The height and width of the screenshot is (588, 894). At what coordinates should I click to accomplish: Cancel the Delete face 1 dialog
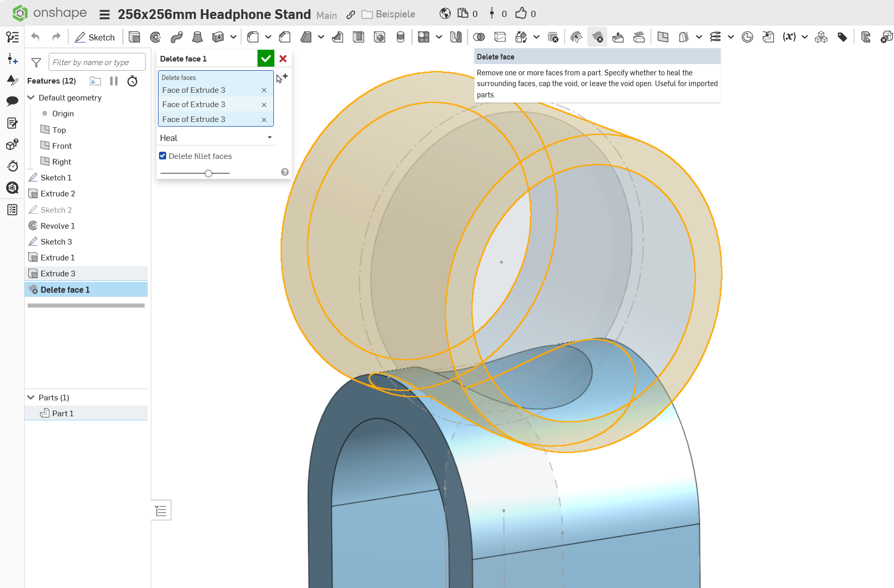click(283, 58)
